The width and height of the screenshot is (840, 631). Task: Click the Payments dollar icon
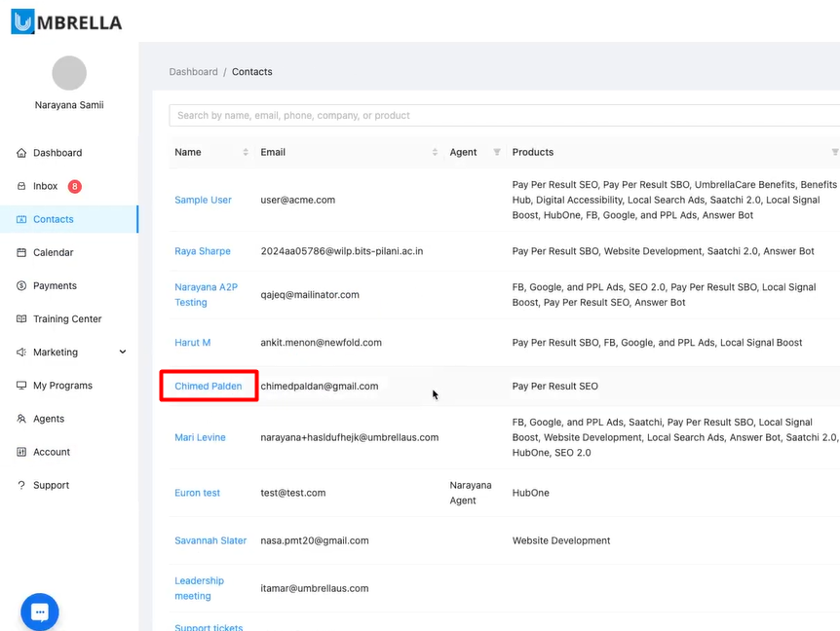pyautogui.click(x=21, y=286)
